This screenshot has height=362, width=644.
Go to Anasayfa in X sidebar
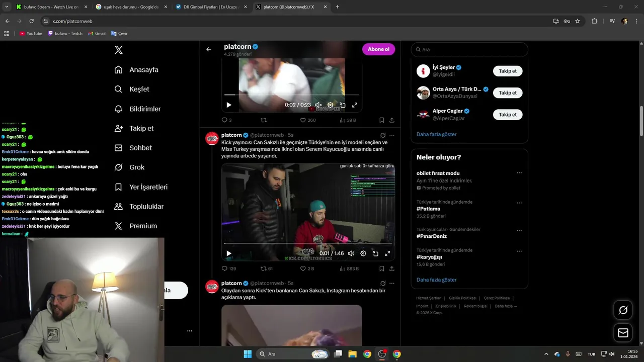point(136,70)
